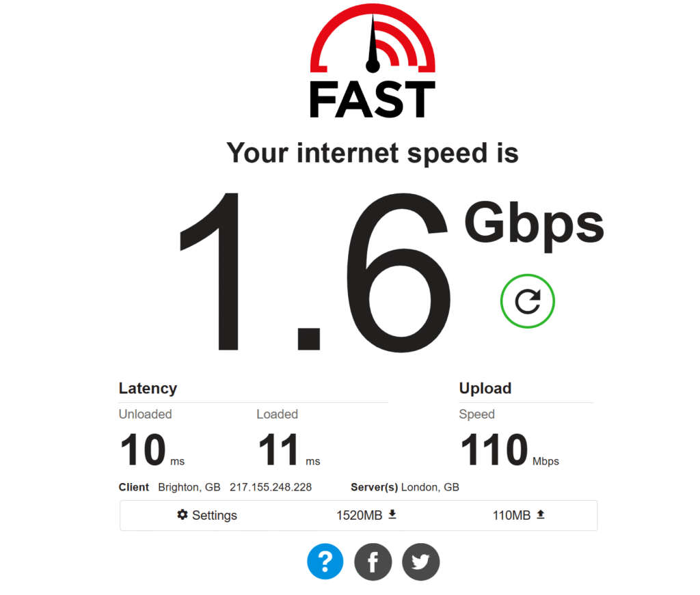Open the Settings link
Image resolution: width=700 pixels, height=595 pixels.
207,515
